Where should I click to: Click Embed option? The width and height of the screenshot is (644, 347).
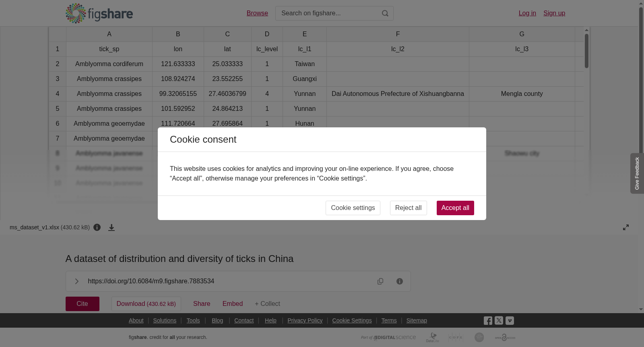tap(233, 304)
